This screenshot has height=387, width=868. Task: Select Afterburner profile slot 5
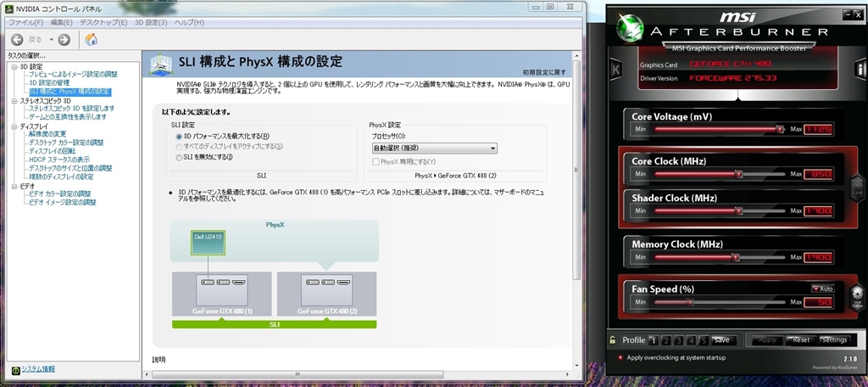point(704,340)
